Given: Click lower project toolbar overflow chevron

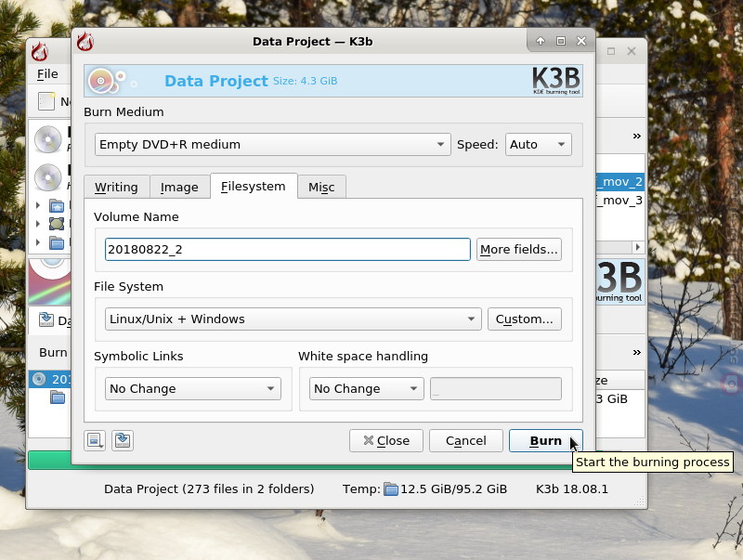Looking at the screenshot, I should [637, 353].
